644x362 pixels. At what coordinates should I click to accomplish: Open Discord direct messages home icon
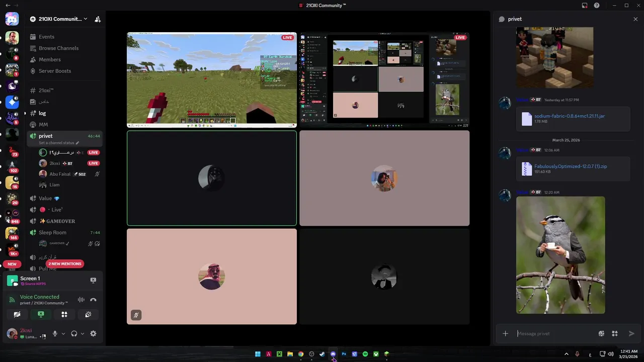(12, 19)
